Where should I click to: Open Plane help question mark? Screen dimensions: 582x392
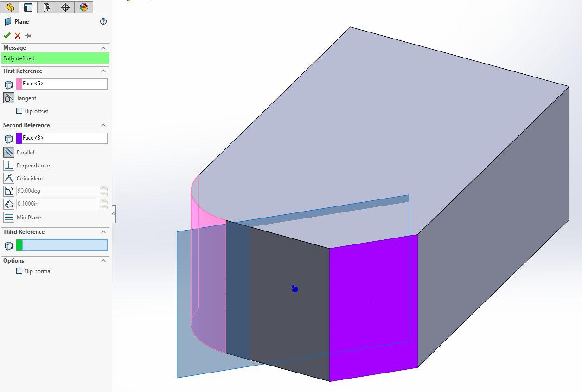point(103,21)
